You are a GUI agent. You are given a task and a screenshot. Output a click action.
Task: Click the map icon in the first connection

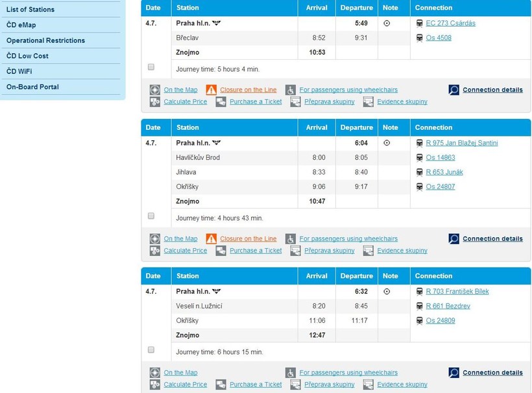[154, 90]
